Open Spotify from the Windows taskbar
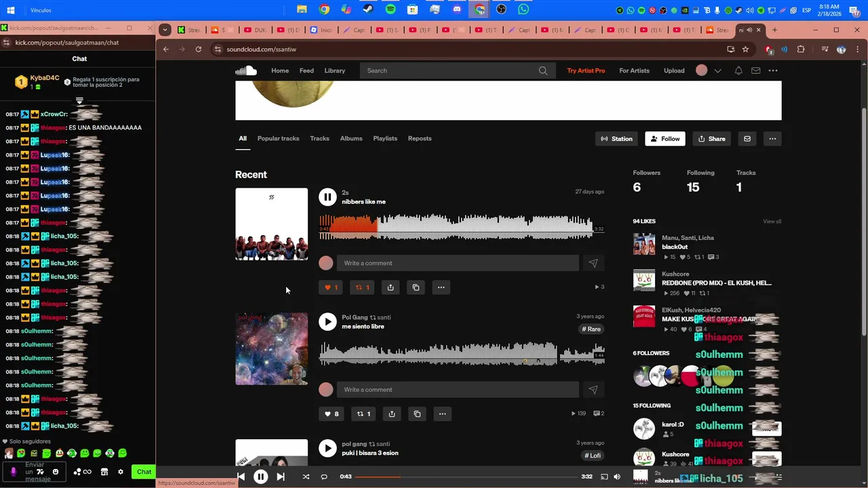 click(x=391, y=9)
